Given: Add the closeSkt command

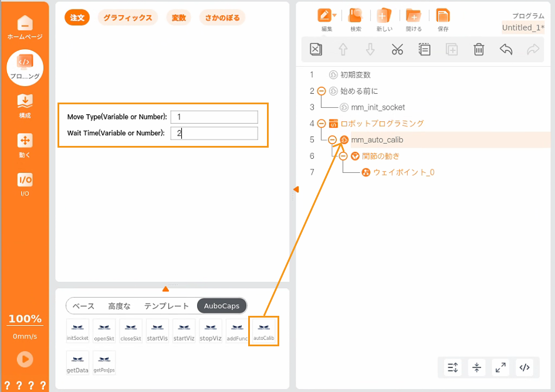Looking at the screenshot, I should pos(131,331).
